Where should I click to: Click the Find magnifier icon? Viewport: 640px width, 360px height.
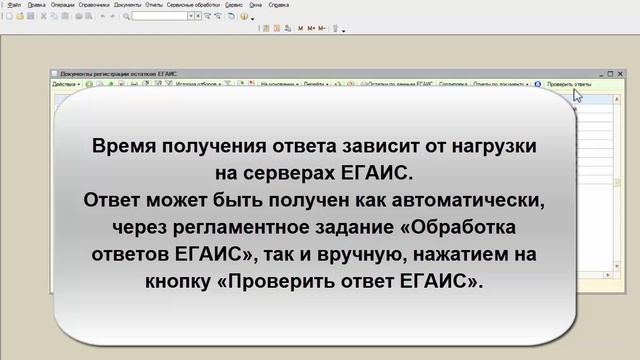click(x=127, y=16)
